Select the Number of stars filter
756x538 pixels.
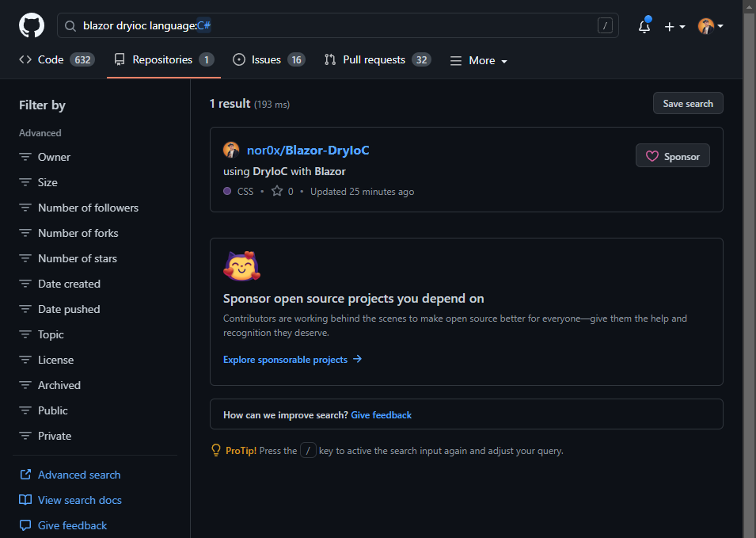click(x=77, y=258)
